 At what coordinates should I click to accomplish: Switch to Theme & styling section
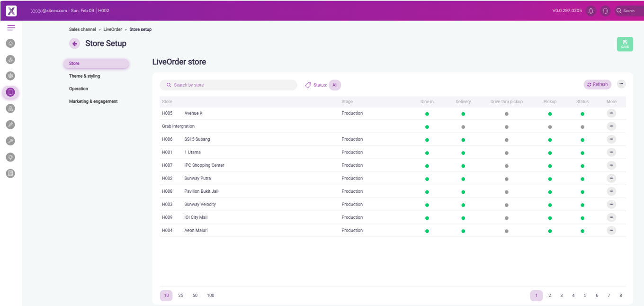[85, 76]
